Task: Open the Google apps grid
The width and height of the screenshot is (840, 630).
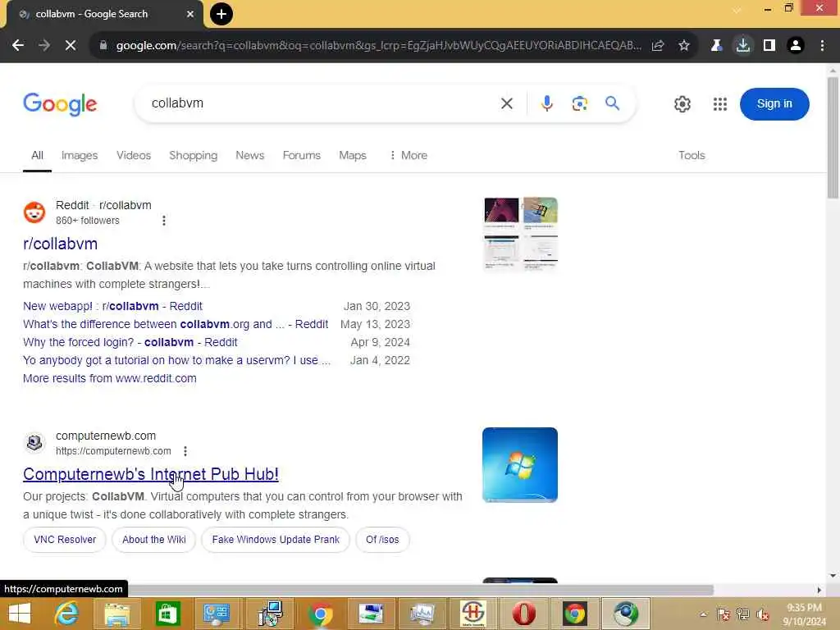Action: point(720,104)
